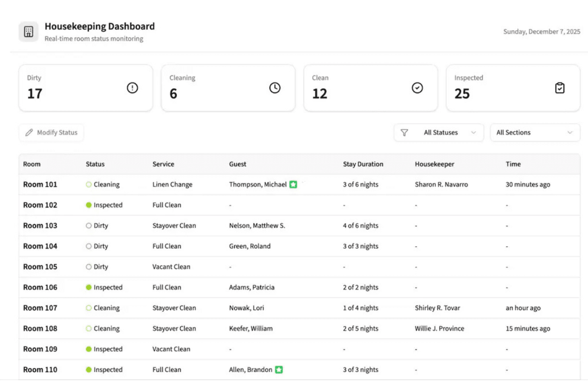
Task: Click the Room 101 Cleaning status dot
Action: point(89,184)
